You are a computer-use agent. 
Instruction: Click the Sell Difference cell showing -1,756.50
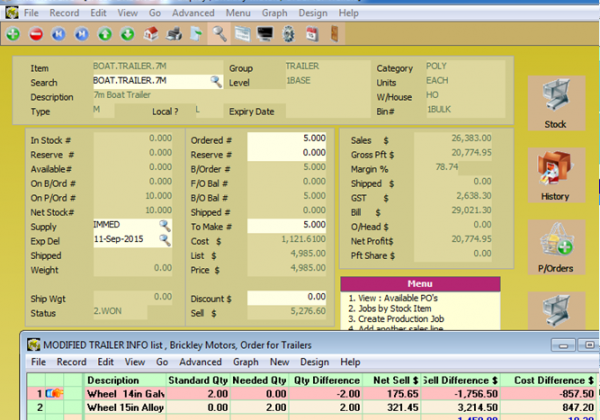coord(460,394)
